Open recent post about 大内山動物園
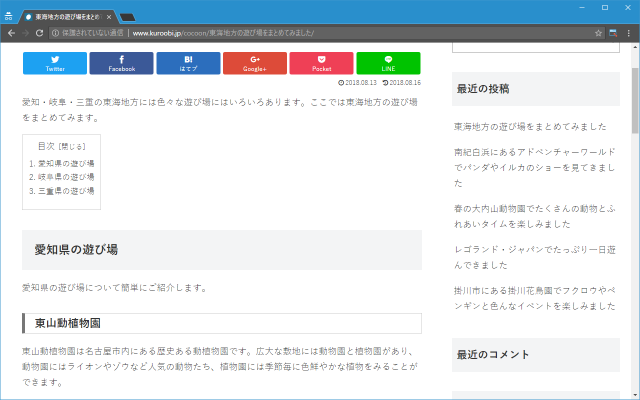The image size is (640, 400). (535, 216)
